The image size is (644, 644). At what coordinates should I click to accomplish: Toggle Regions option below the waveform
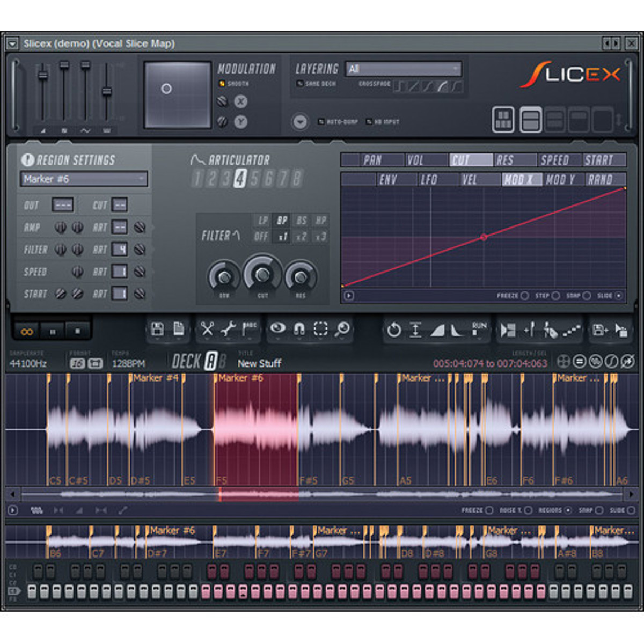click(x=555, y=510)
